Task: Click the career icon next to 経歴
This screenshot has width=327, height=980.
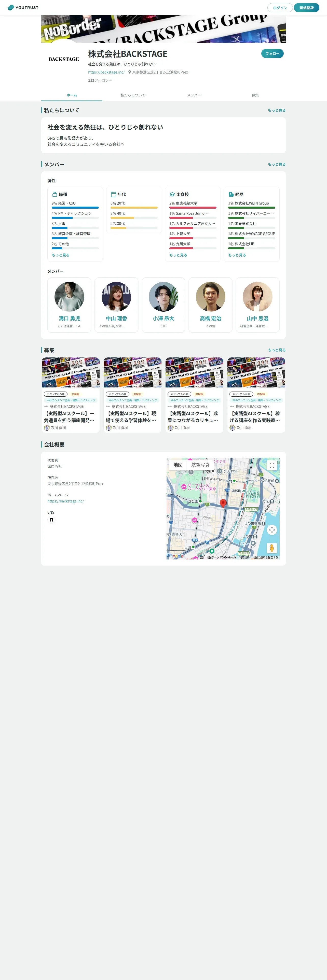Action: click(x=231, y=194)
